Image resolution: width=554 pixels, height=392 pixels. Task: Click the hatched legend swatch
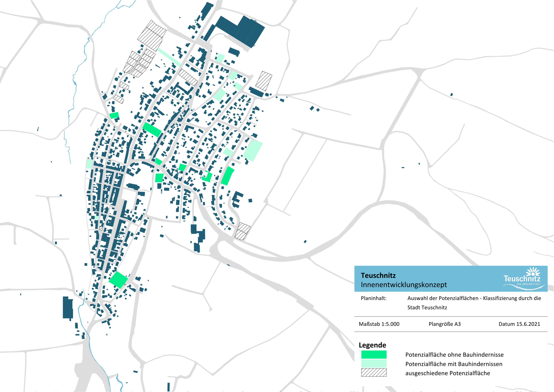coord(374,372)
